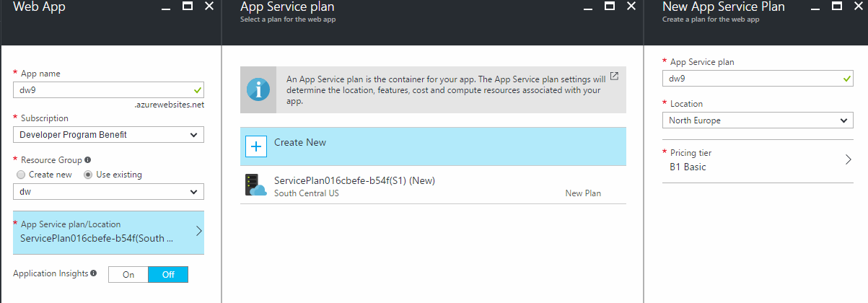Open the Subscription dropdown
The width and height of the screenshot is (868, 303).
pyautogui.click(x=108, y=135)
